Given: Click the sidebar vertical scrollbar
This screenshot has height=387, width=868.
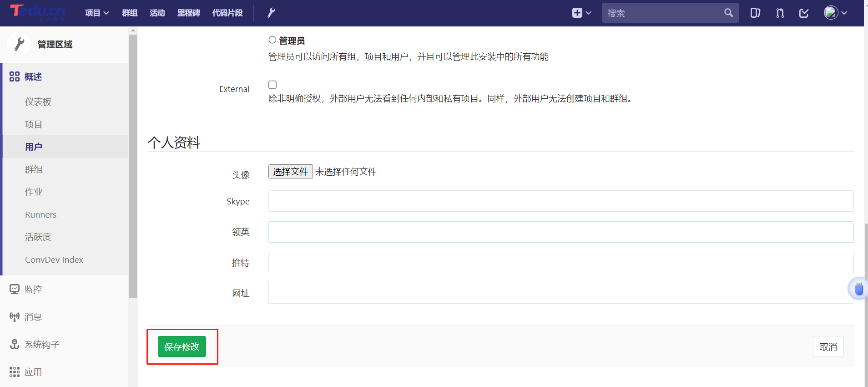Looking at the screenshot, I should (x=133, y=164).
